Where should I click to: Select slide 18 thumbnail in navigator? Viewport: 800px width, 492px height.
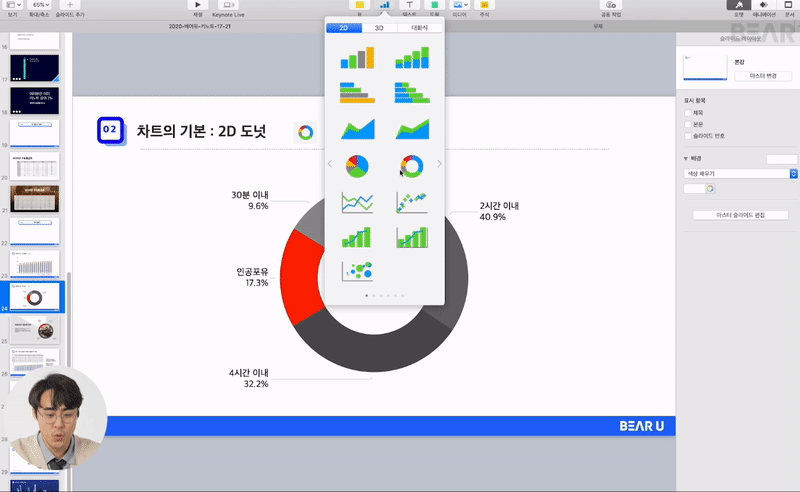(35, 101)
